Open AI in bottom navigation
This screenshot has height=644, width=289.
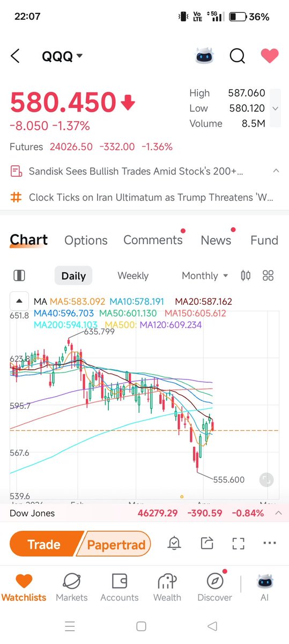[265, 587]
